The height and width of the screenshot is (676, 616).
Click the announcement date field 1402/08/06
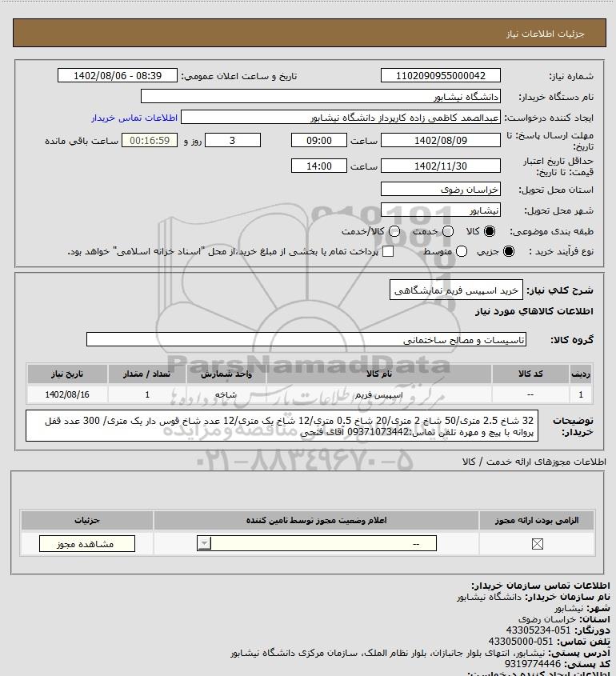(118, 75)
